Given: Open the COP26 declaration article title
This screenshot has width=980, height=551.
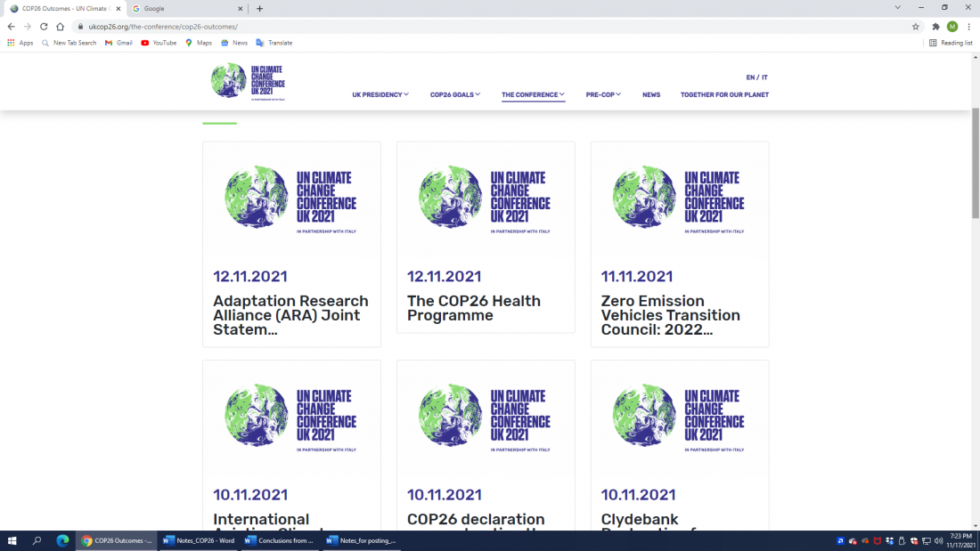Looking at the screenshot, I should 476,523.
